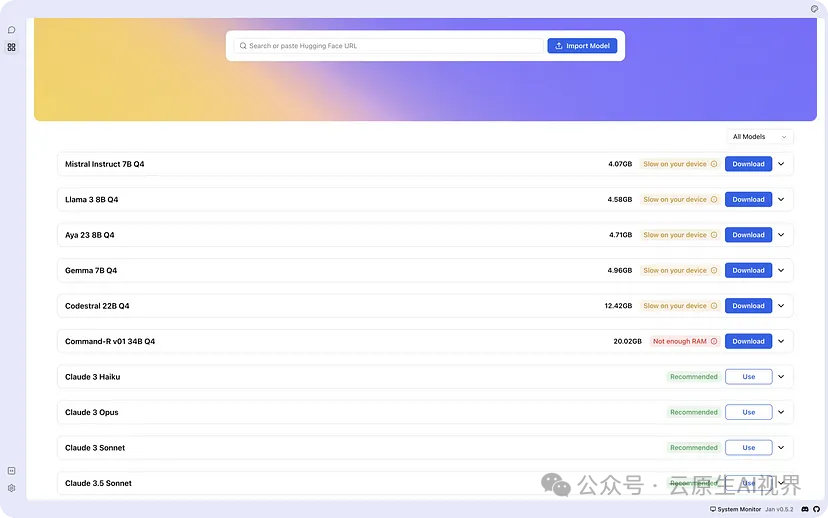
Task: Click the Jan v0.5.2 version label
Action: click(x=779, y=509)
